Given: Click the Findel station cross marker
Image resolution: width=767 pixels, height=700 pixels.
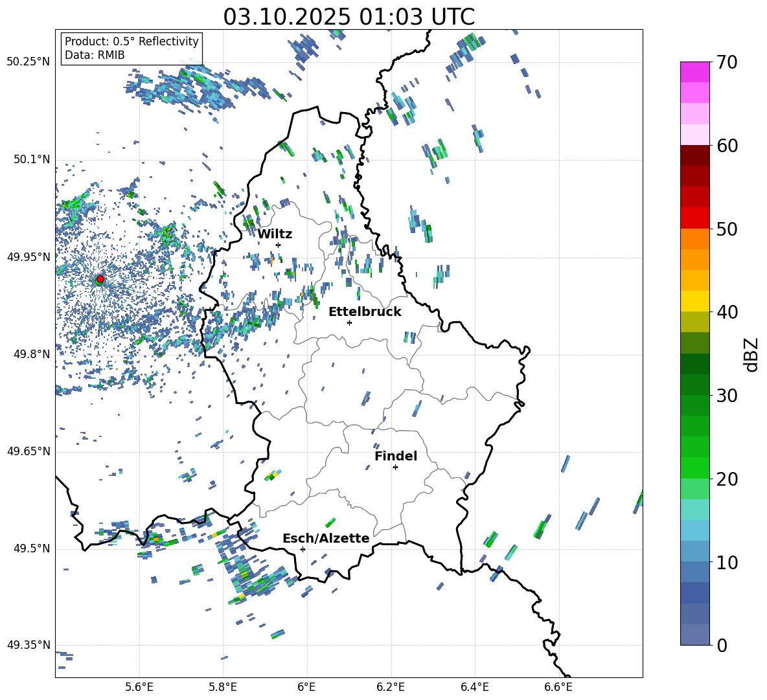Looking at the screenshot, I should [x=395, y=467].
